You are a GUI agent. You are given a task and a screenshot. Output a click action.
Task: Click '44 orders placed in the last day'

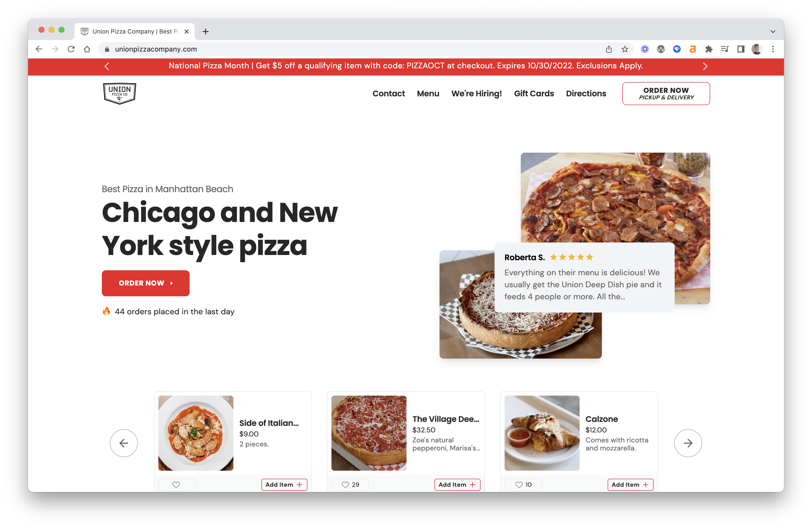[174, 312]
